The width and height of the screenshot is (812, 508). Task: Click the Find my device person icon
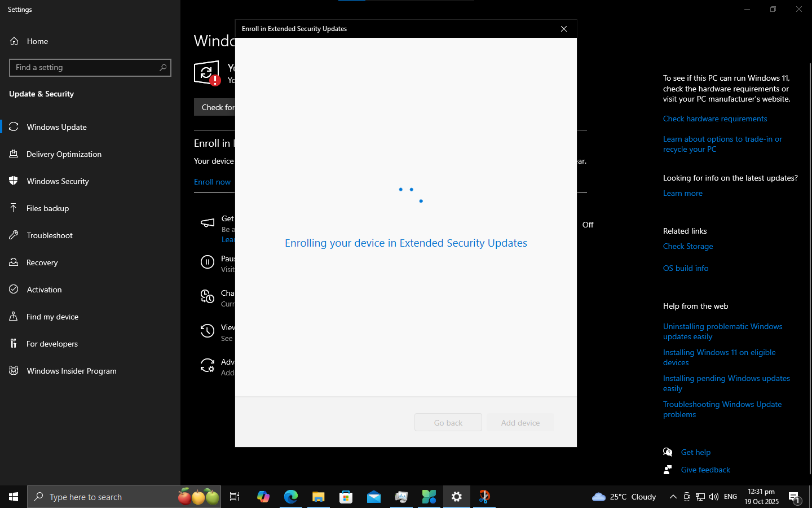click(x=14, y=317)
